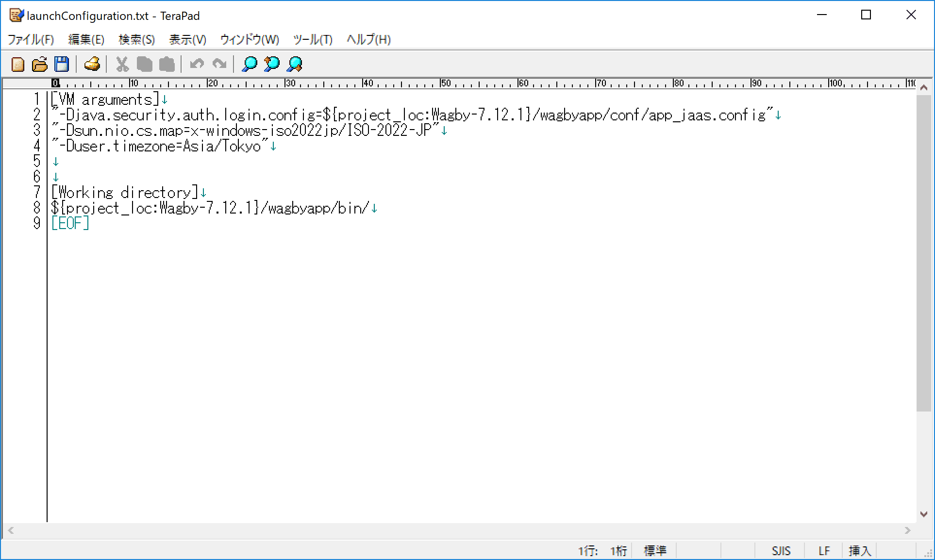Open the 表示(V) menu
935x560 pixels.
click(x=187, y=39)
